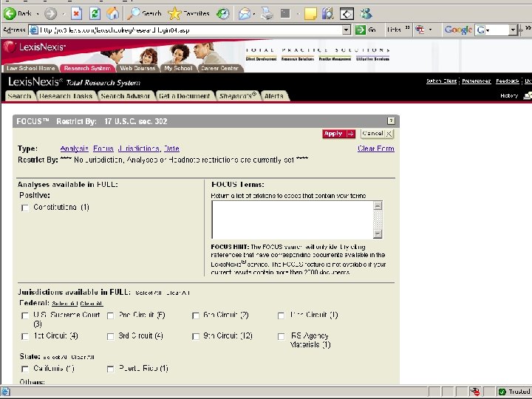Select the 3rd Circuit (4) checkbox

click(x=110, y=336)
